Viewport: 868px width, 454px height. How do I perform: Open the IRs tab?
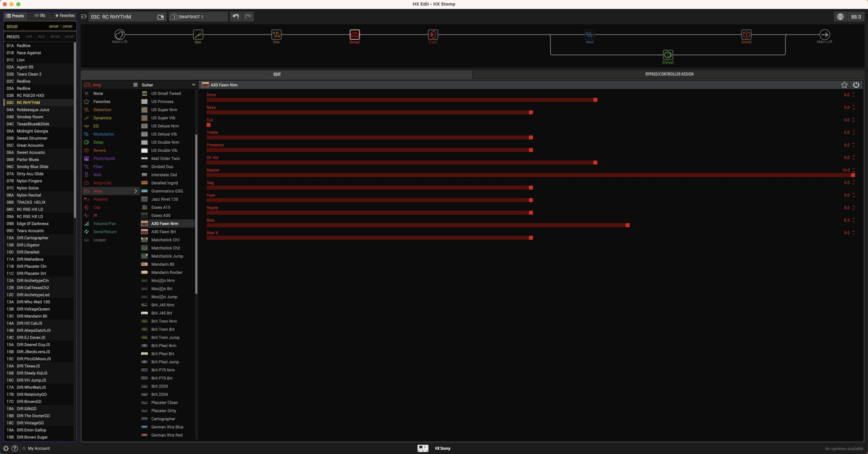click(x=40, y=16)
